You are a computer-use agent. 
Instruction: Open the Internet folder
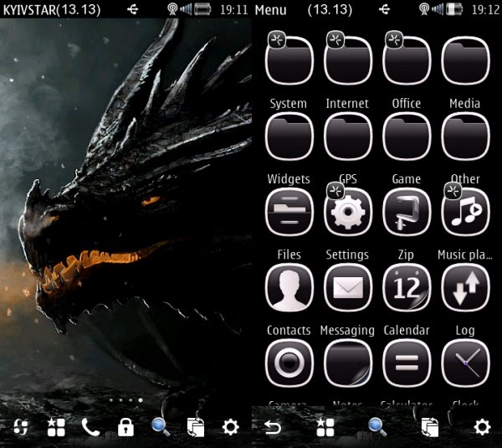click(x=348, y=60)
